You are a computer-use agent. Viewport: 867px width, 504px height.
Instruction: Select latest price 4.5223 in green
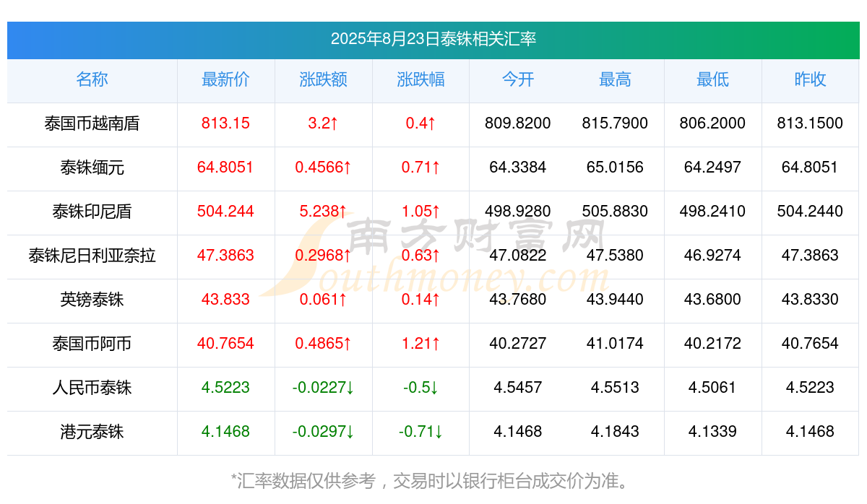coord(225,388)
